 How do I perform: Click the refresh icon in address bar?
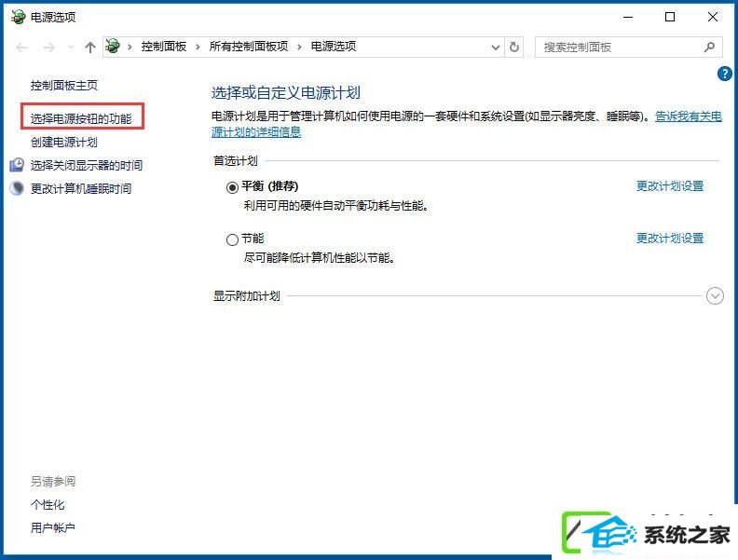coord(514,48)
